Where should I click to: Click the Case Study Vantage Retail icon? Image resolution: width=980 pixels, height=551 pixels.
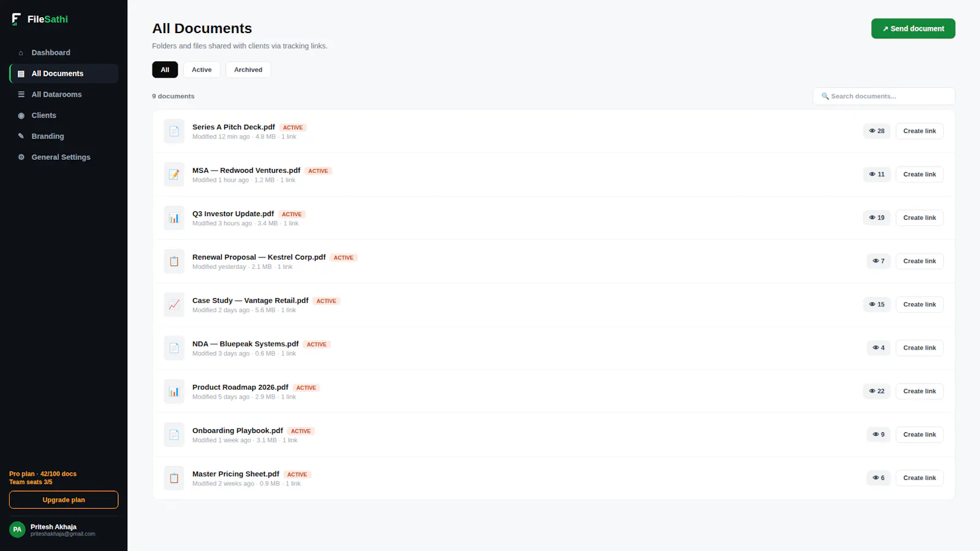[x=174, y=304]
